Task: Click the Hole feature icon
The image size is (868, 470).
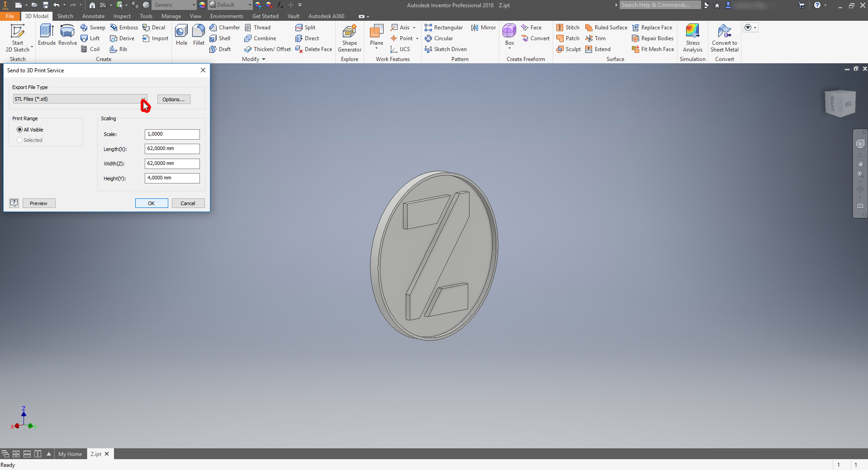Action: pyautogui.click(x=181, y=32)
